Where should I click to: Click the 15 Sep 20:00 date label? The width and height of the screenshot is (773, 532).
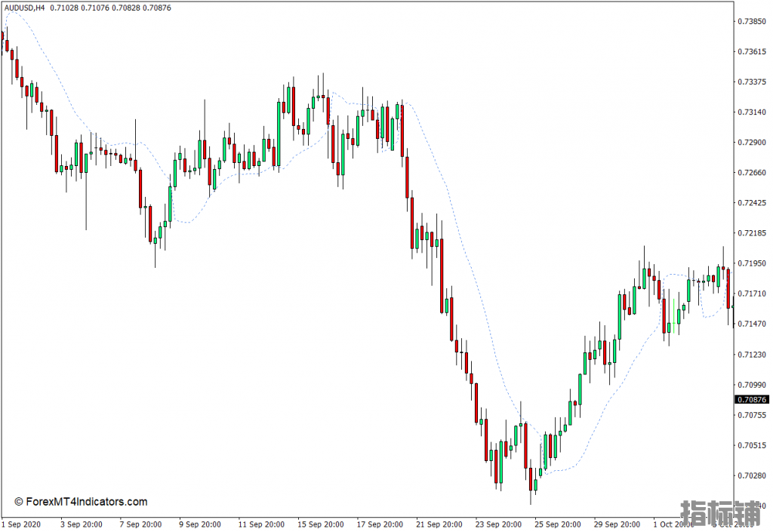point(320,524)
